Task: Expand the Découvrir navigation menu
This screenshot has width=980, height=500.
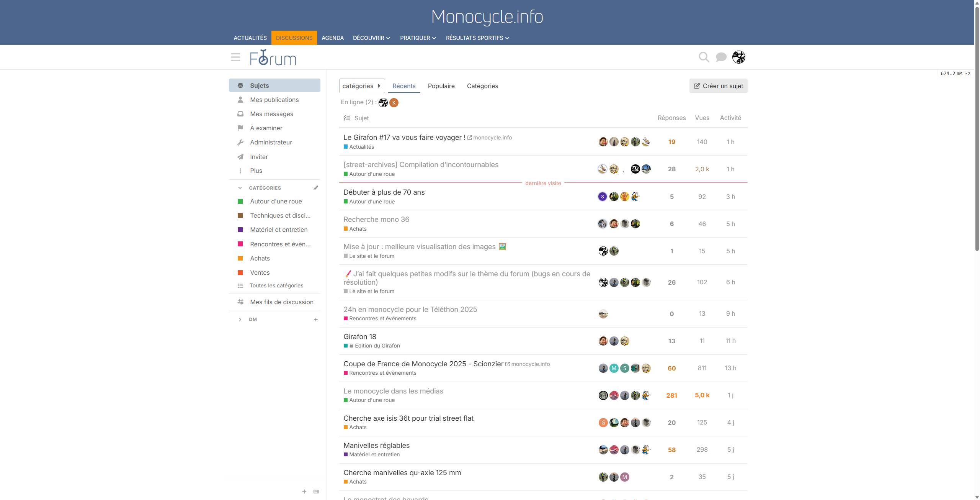Action: [371, 38]
